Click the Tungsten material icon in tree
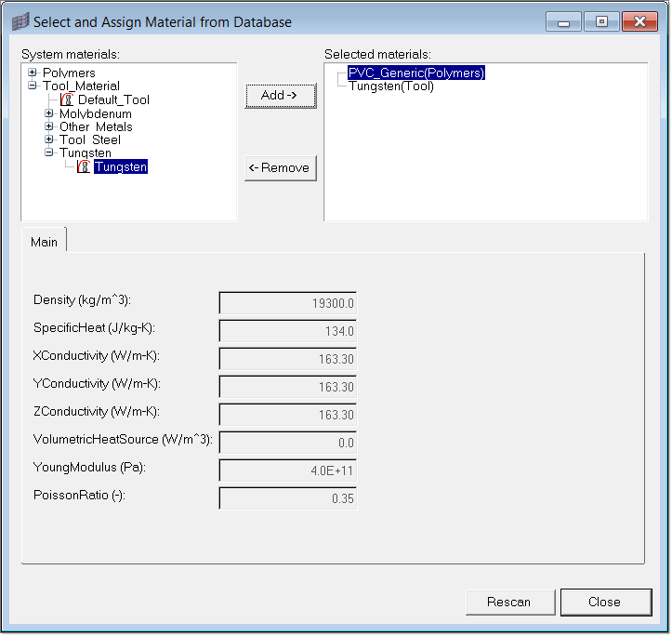 [84, 167]
